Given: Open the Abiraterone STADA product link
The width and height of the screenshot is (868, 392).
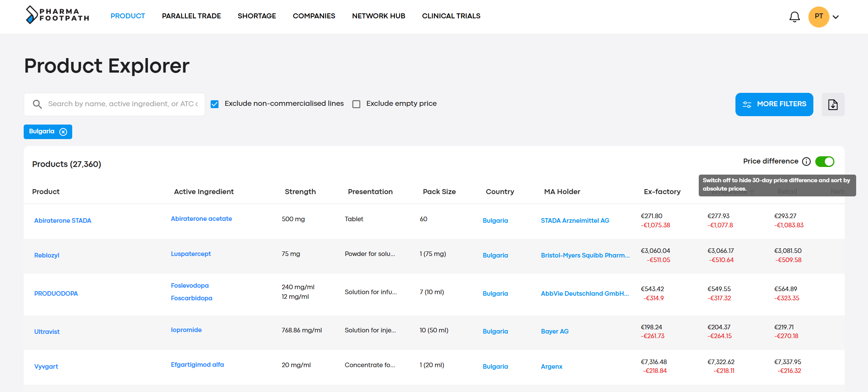Looking at the screenshot, I should tap(63, 221).
